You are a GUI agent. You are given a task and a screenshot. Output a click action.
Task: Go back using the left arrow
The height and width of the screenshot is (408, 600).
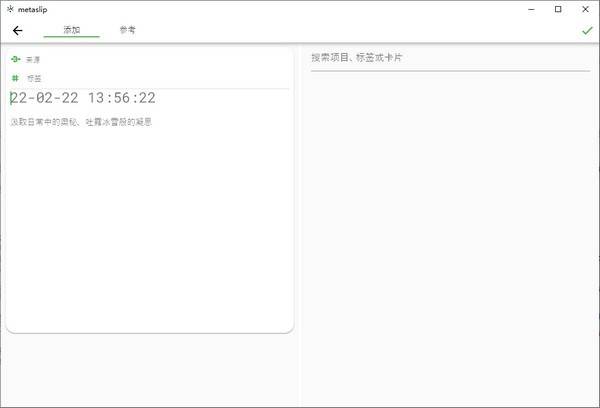tap(18, 31)
